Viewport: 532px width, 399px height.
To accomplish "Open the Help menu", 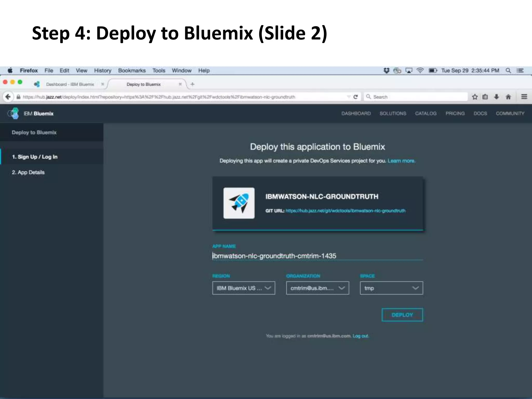I will point(204,70).
